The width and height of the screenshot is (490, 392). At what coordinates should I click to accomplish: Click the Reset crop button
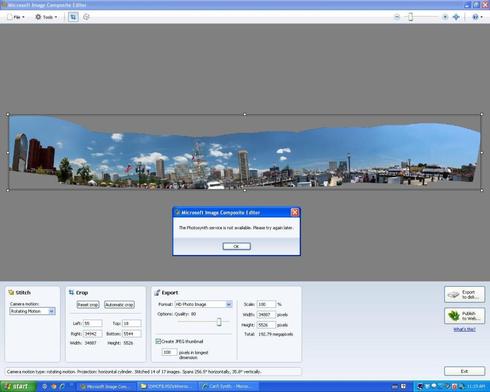[x=88, y=305]
